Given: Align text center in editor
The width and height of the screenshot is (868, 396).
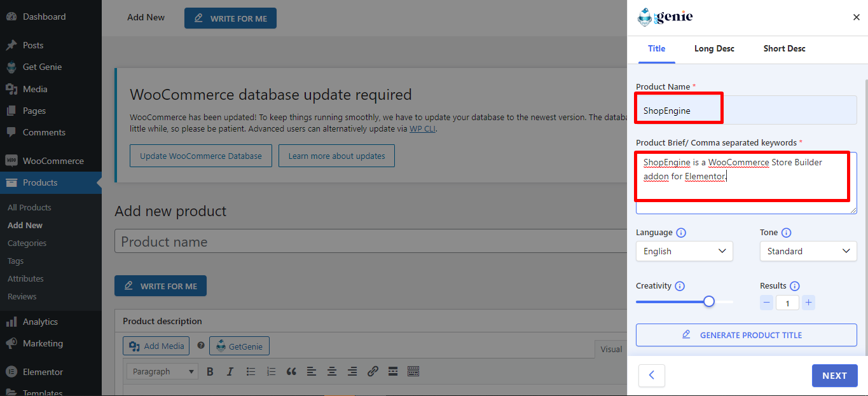Looking at the screenshot, I should 332,371.
